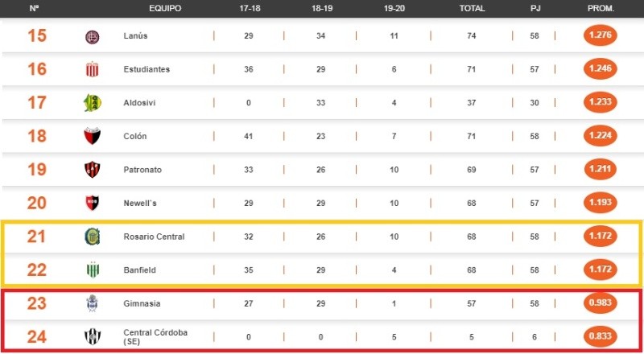Click the Central Córdoba club crest
Image resolution: width=644 pixels, height=354 pixels.
pyautogui.click(x=92, y=336)
